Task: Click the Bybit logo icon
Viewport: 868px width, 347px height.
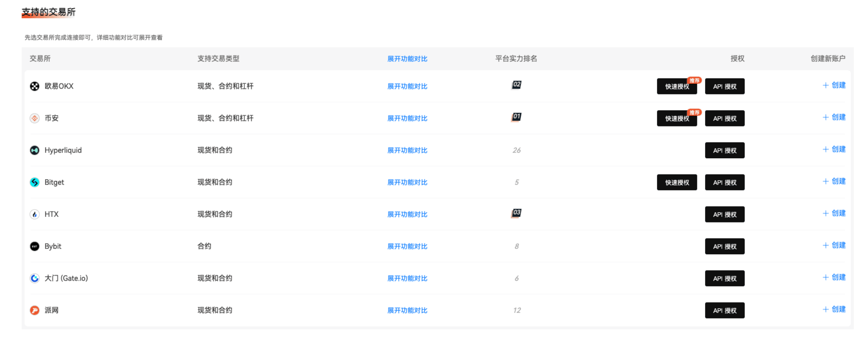Action: (35, 246)
